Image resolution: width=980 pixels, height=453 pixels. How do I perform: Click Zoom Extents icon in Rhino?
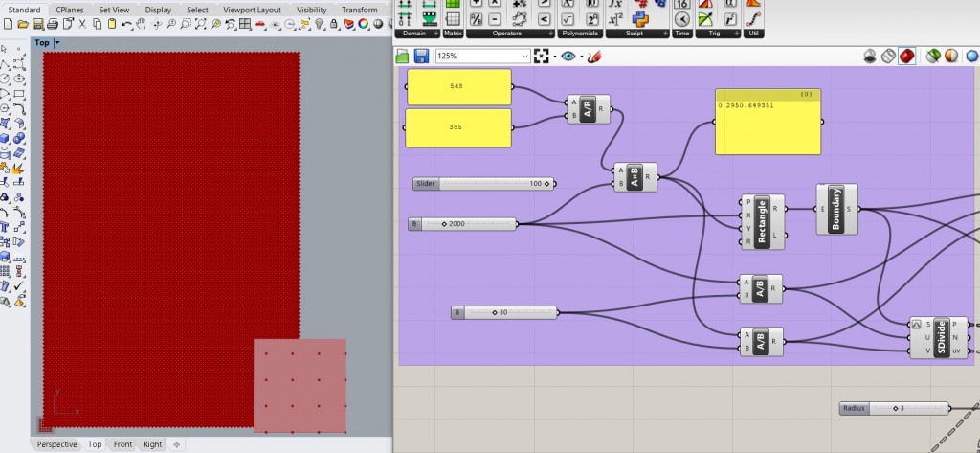pos(201,24)
